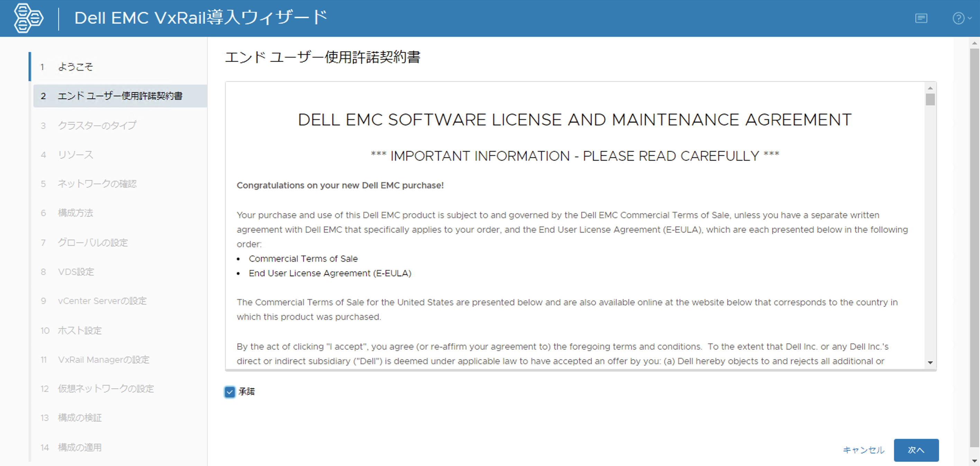Select step 4 リソース in sidebar
This screenshot has height=466, width=980.
click(x=75, y=154)
